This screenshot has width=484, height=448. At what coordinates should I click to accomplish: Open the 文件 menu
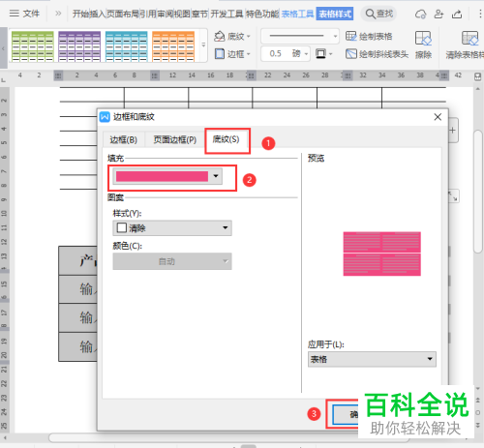[x=31, y=14]
